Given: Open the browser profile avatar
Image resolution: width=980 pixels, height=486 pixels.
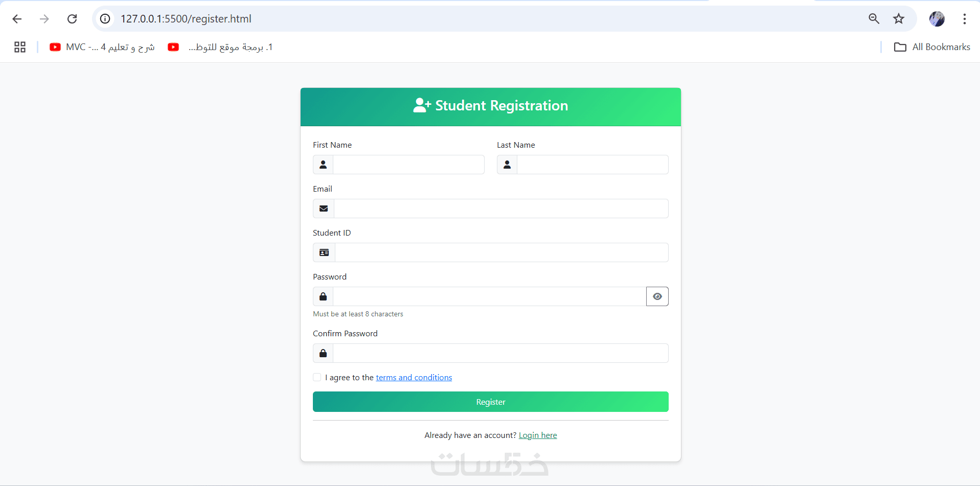Looking at the screenshot, I should (937, 19).
